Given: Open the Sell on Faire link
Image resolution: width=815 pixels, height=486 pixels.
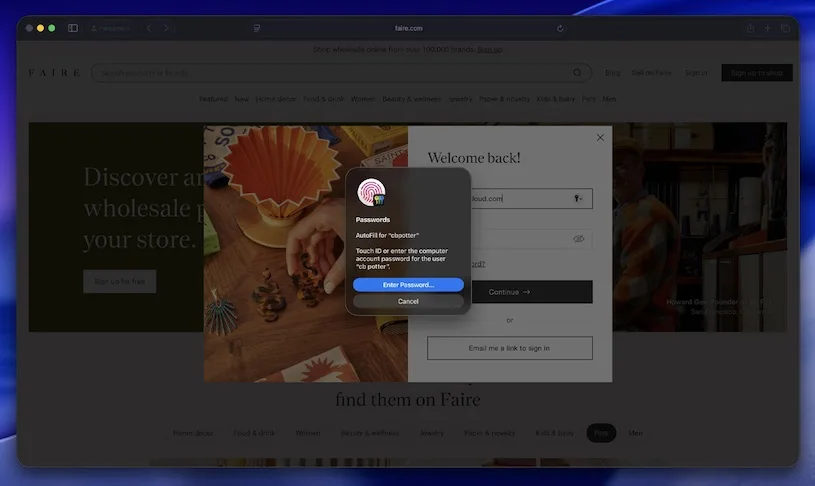Looking at the screenshot, I should tap(651, 73).
